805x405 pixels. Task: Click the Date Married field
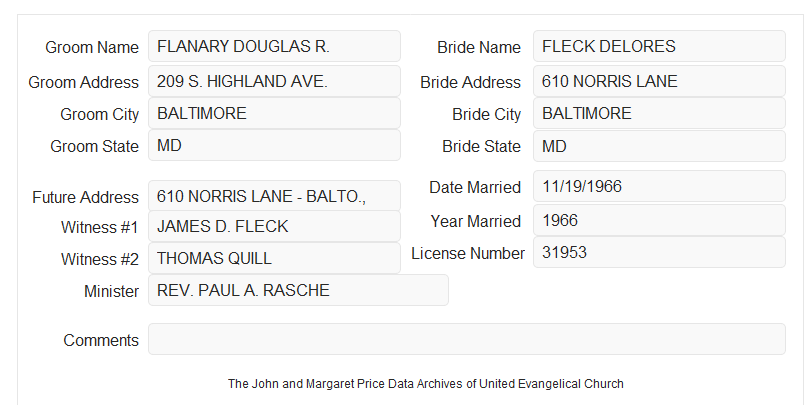tap(659, 186)
